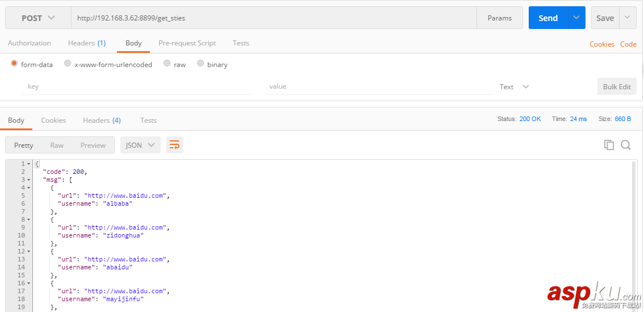Toggle line wrap in response viewer
The image size is (644, 312).
(175, 145)
